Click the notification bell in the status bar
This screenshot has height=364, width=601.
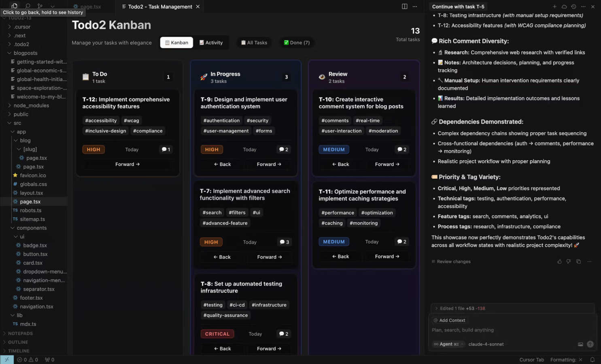tap(593, 360)
